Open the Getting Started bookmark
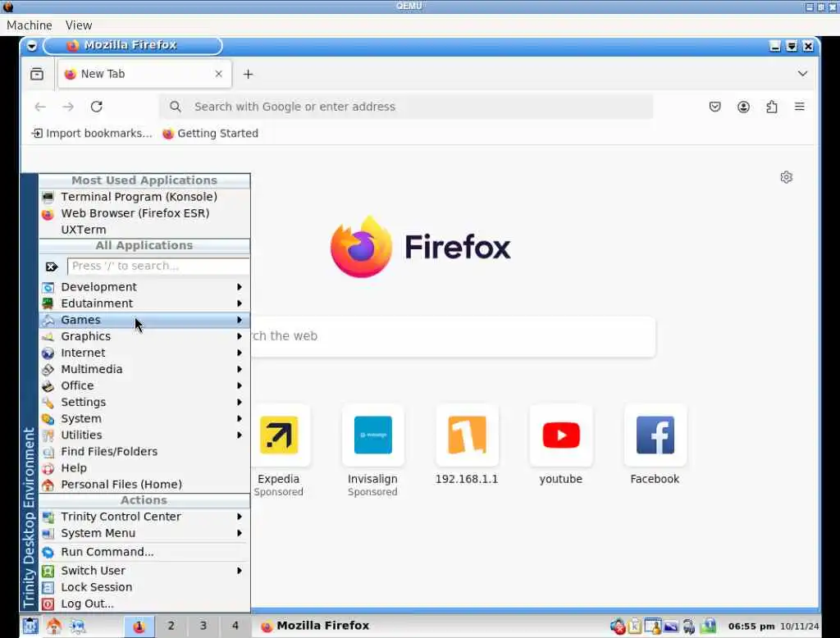The width and height of the screenshot is (840, 638). pyautogui.click(x=211, y=134)
